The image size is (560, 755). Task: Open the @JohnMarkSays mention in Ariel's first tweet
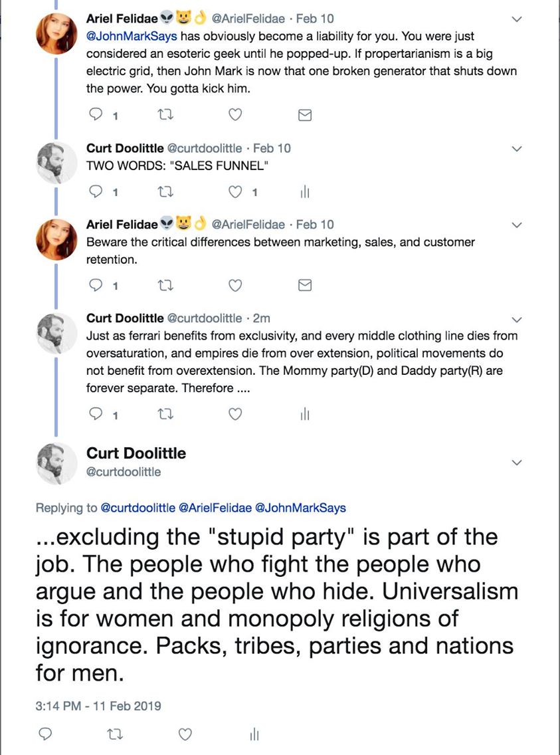pyautogui.click(x=132, y=36)
